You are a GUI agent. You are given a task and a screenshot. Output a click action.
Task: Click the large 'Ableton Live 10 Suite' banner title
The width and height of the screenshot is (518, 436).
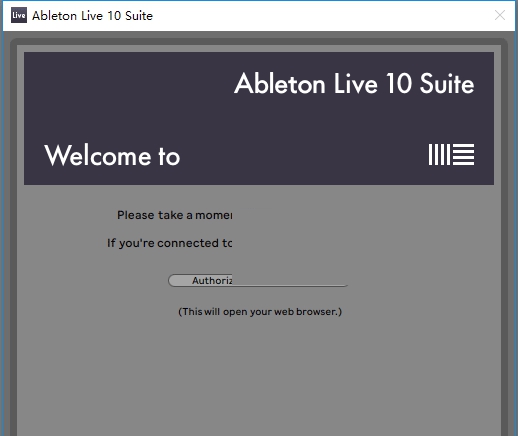pos(354,83)
